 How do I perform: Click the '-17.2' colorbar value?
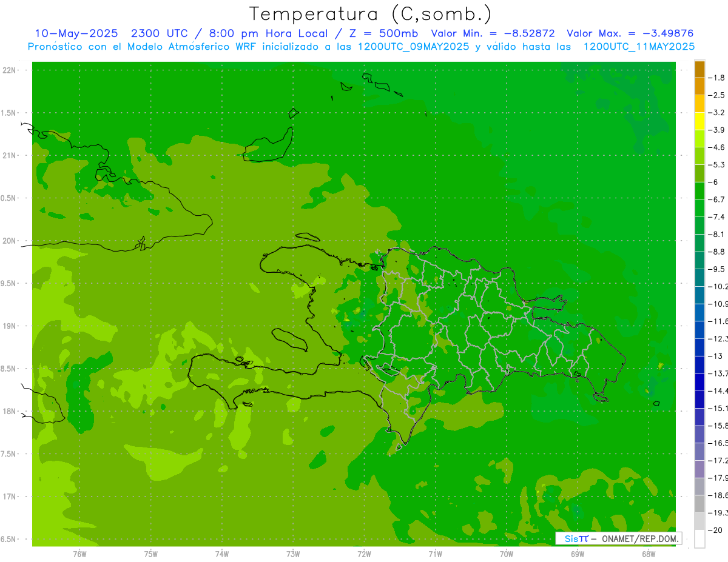pyautogui.click(x=718, y=461)
